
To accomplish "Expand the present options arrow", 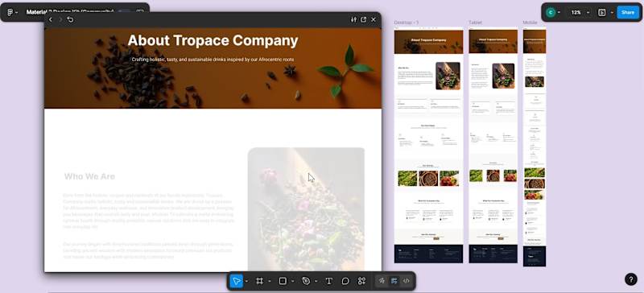I will (612, 12).
